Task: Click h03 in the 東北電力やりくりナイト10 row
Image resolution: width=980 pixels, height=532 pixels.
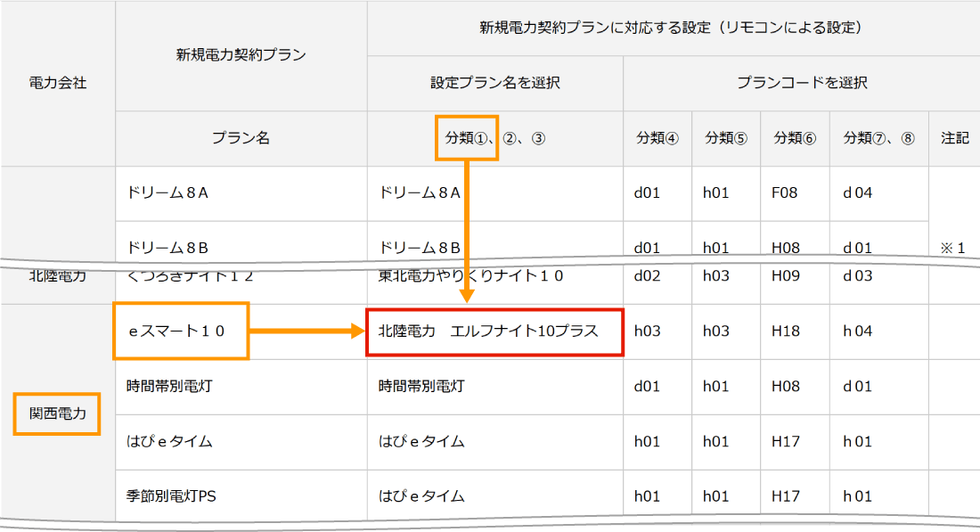Action: pos(715,275)
